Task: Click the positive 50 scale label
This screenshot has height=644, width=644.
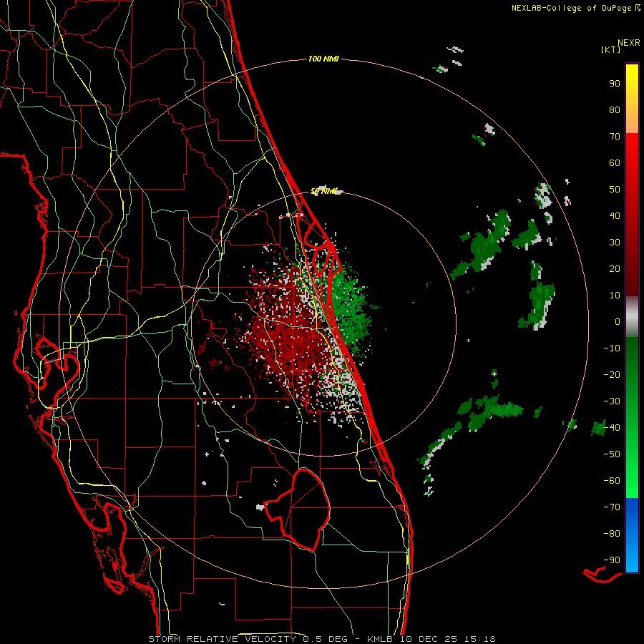Action: coord(615,190)
